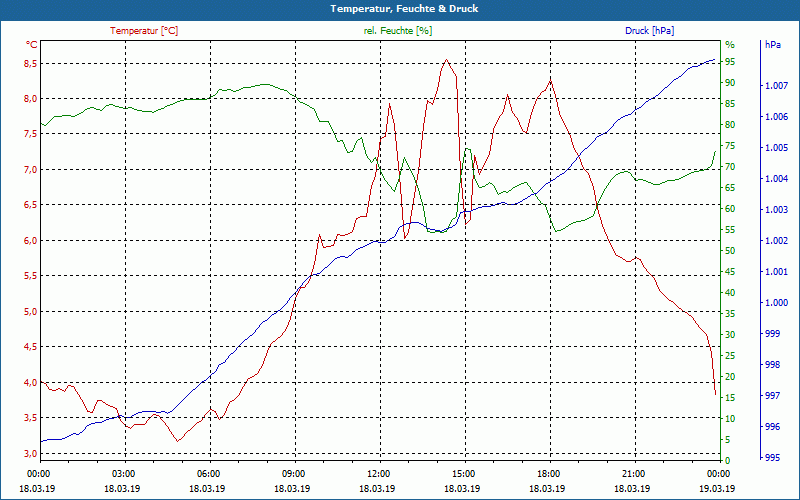This screenshot has height=500, width=800.
Task: Click the 999 pressure axis value
Action: point(773,334)
